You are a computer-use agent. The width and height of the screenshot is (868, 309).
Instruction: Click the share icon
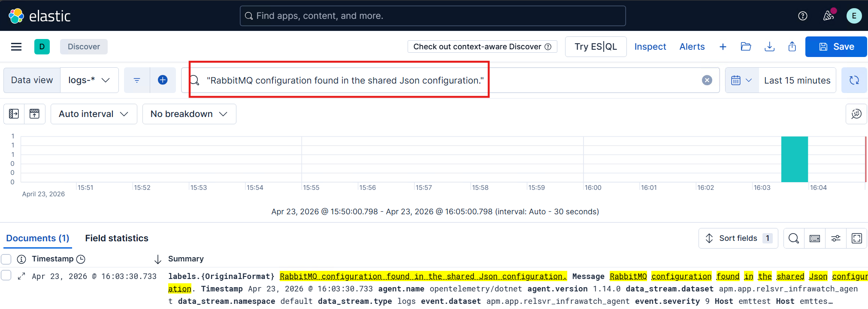coord(792,47)
